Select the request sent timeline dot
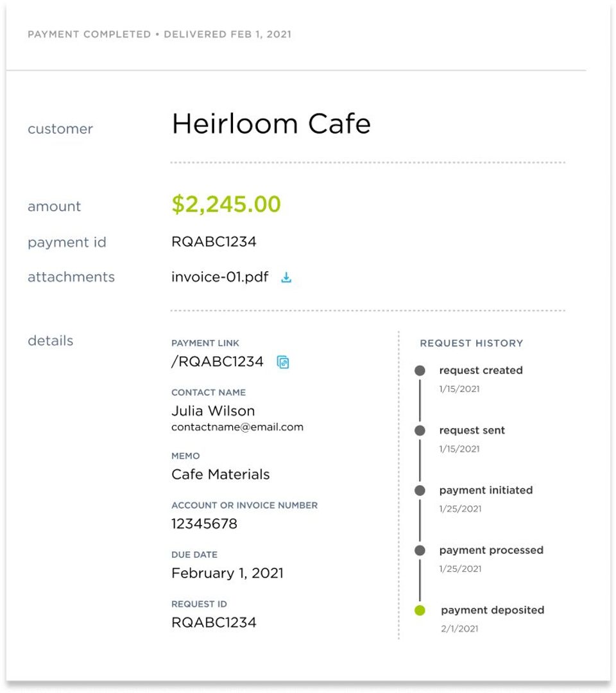Screen dimensions: 616x693 tap(420, 431)
